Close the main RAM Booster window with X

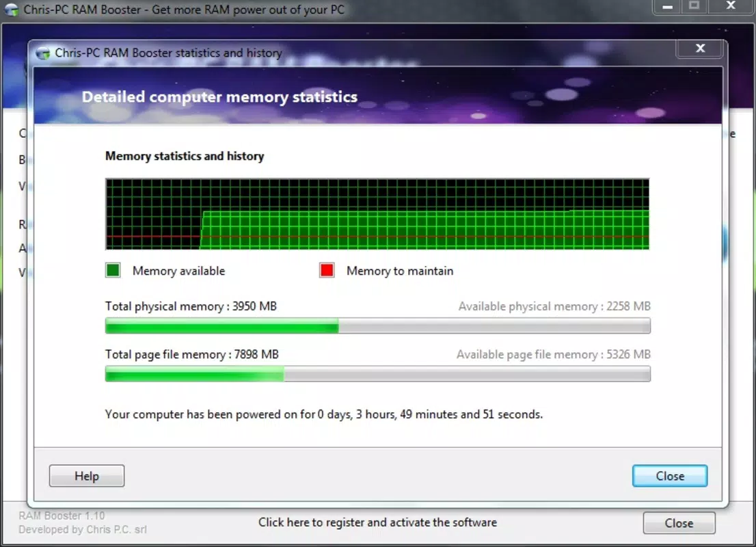point(731,6)
